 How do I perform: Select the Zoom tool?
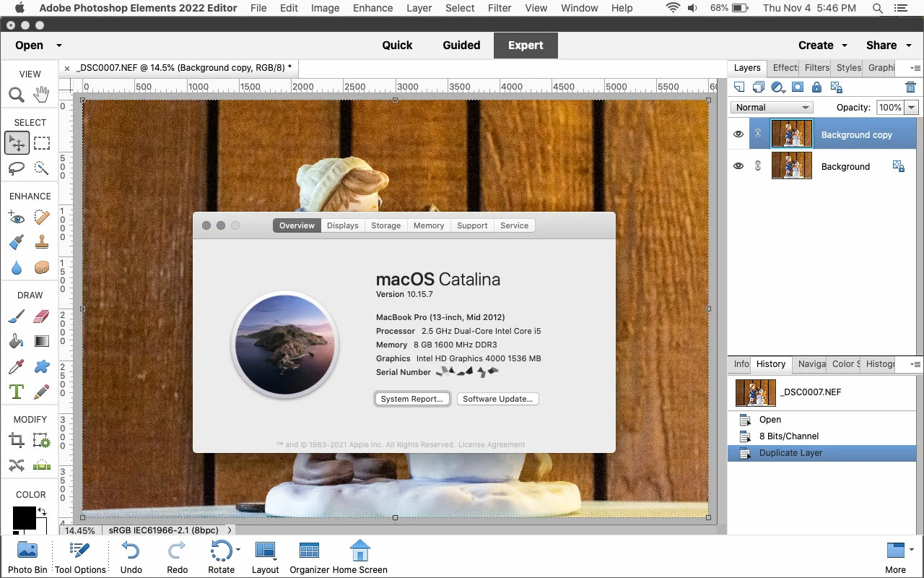click(17, 95)
